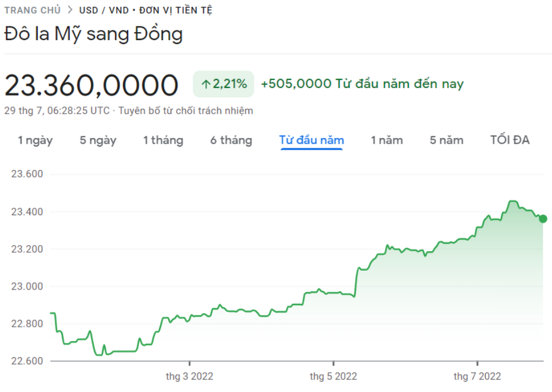Click the thg 3 2022 axis marker
Screen dimensions: 552x392
click(189, 376)
